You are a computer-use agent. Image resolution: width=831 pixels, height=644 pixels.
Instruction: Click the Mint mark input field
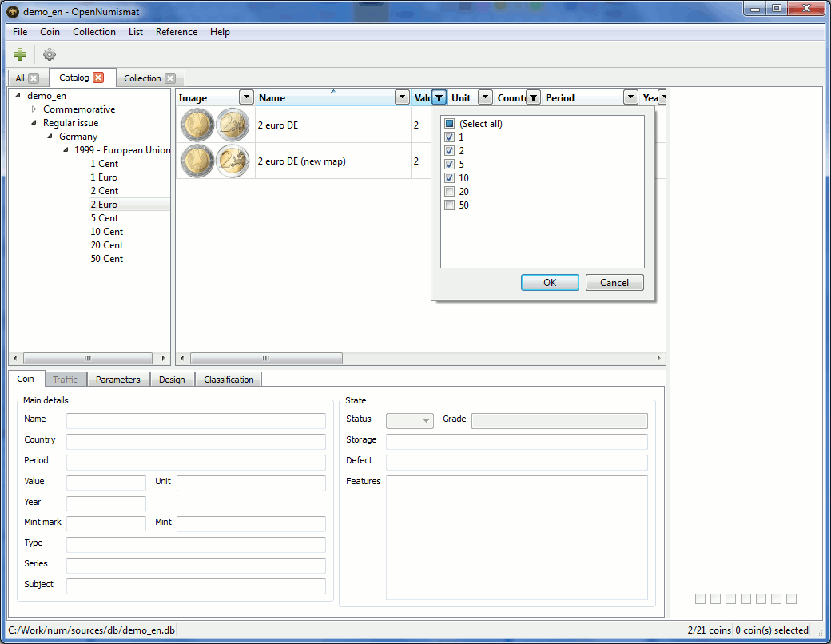pos(106,524)
